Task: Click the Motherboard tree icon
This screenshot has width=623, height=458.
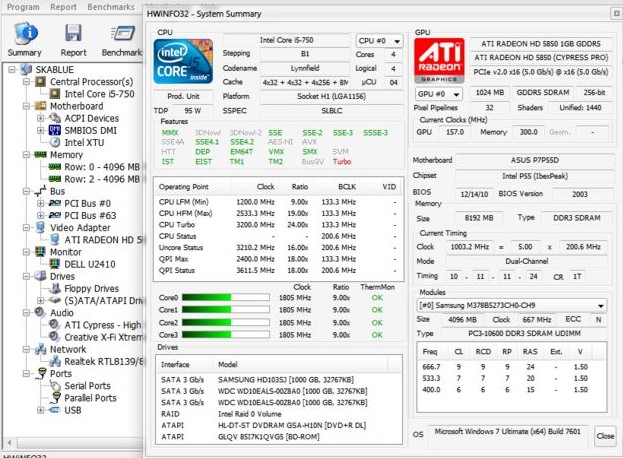Action: [41, 106]
